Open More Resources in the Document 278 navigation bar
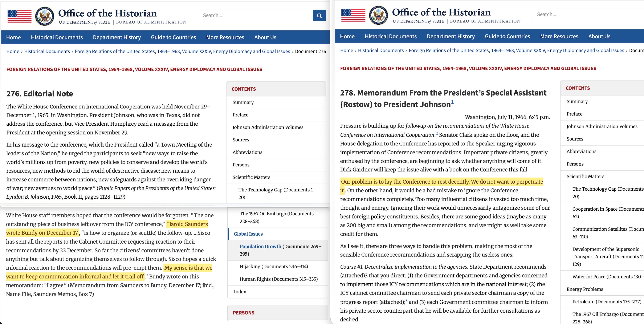Viewport: 644px width, 324px height. [x=559, y=36]
